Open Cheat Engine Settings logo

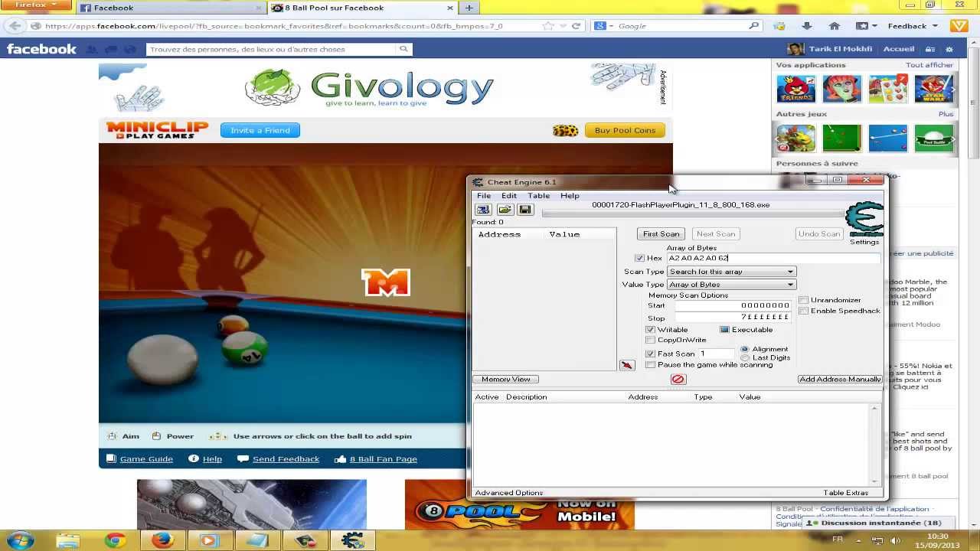pos(864,220)
